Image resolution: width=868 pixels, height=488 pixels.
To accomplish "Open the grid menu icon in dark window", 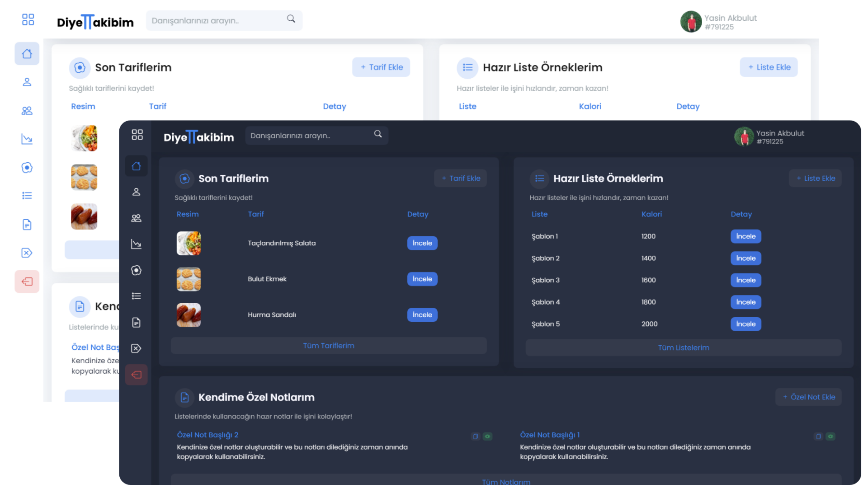I will coord(137,135).
